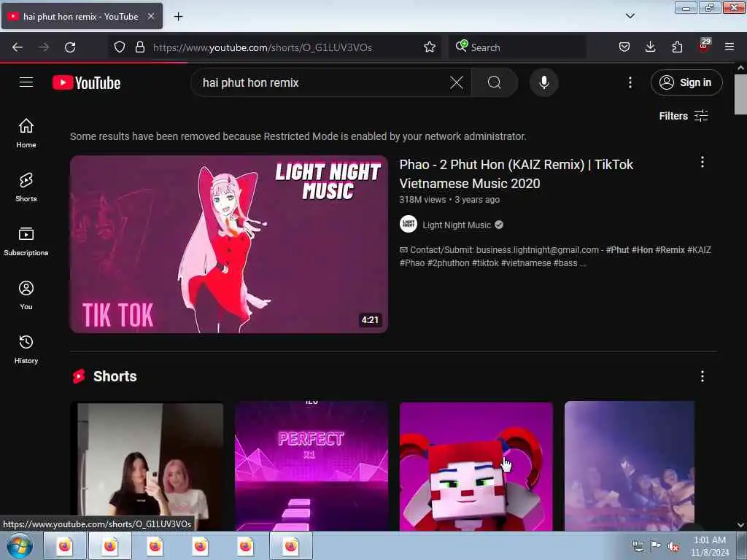View site info via the padlock icon
The image size is (747, 560).
tap(139, 47)
